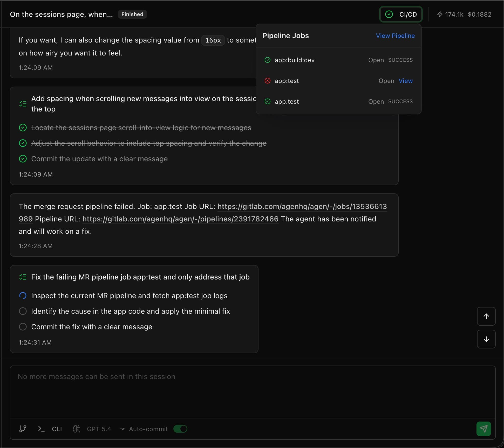Click the red failed icon beside app:test
504x448 pixels.
(x=268, y=81)
